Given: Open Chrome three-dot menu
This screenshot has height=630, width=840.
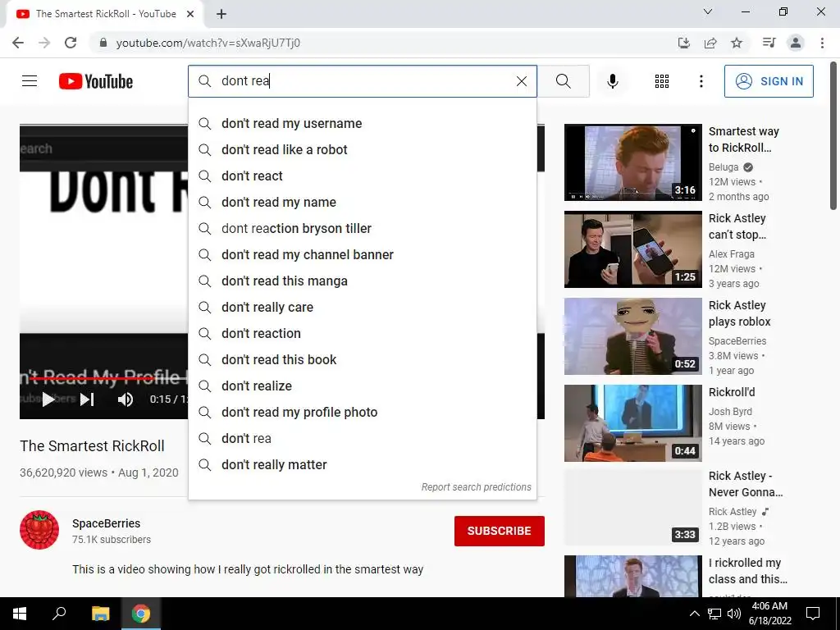Looking at the screenshot, I should click(822, 43).
